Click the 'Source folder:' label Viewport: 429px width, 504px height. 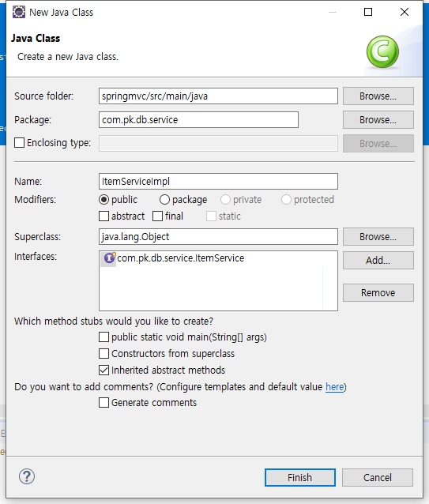pyautogui.click(x=43, y=96)
